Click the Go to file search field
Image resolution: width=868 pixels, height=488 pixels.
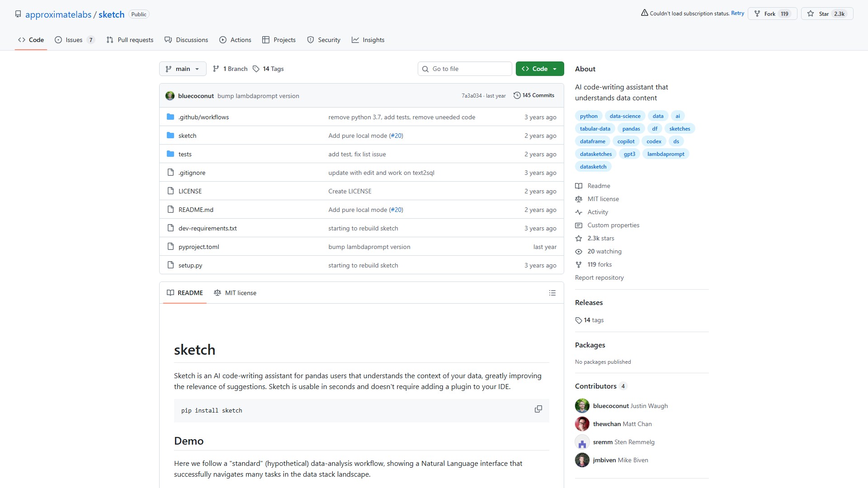(x=465, y=69)
